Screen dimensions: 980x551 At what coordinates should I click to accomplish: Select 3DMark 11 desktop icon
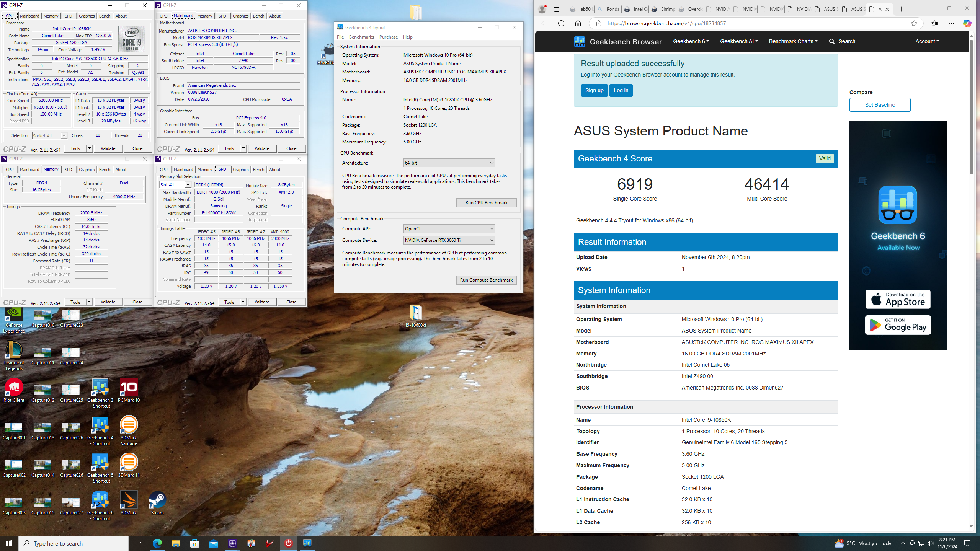(129, 465)
